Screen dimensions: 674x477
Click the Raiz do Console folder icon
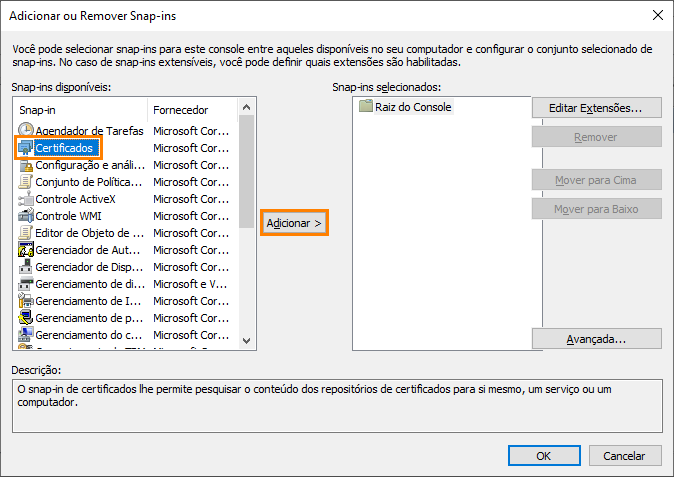click(x=366, y=106)
